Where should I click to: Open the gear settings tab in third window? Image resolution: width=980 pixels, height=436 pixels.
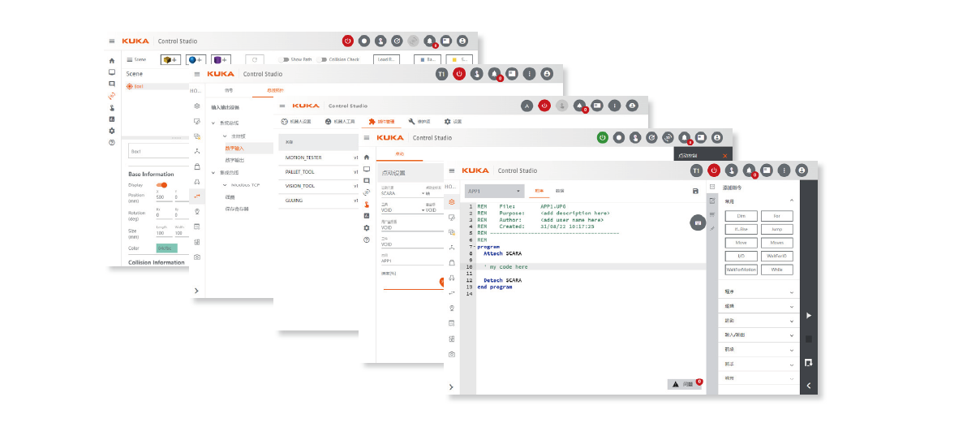[453, 121]
